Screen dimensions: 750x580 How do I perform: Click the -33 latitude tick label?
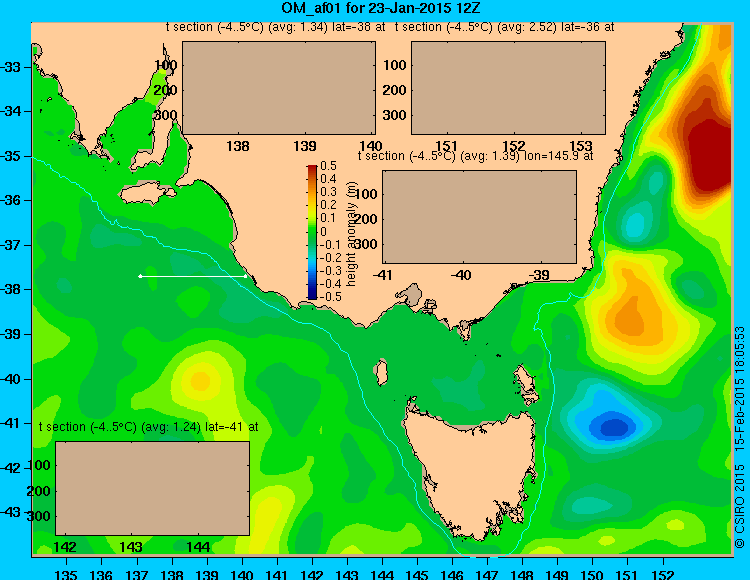pyautogui.click(x=11, y=67)
